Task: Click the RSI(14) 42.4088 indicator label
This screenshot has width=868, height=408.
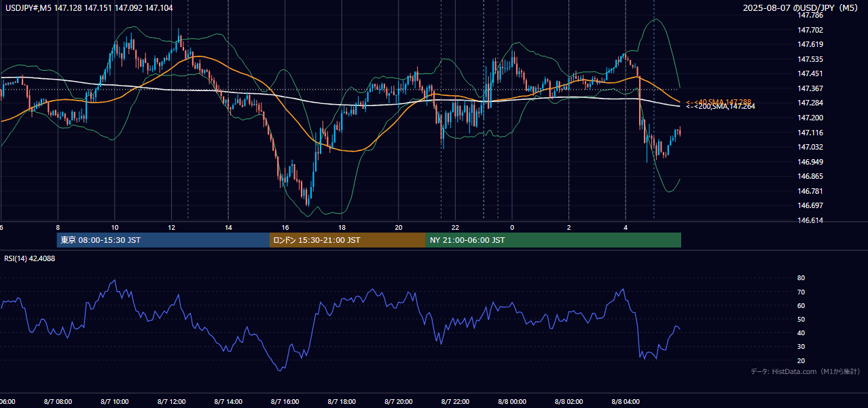Action: [30, 258]
